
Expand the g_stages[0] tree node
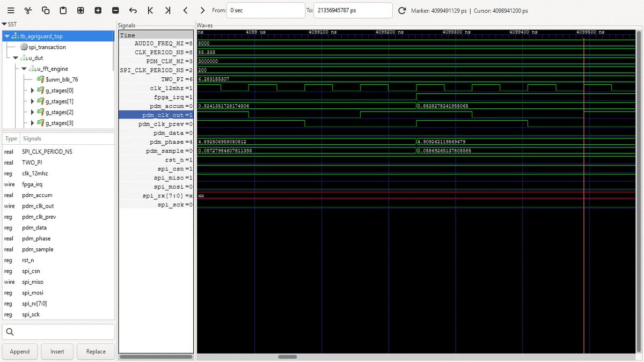click(33, 90)
